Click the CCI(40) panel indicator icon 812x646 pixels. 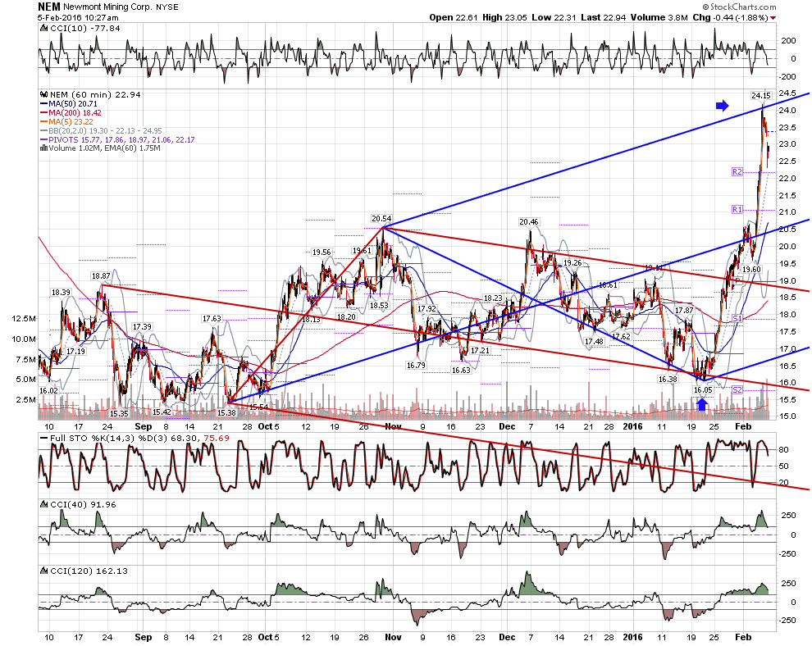(44, 504)
